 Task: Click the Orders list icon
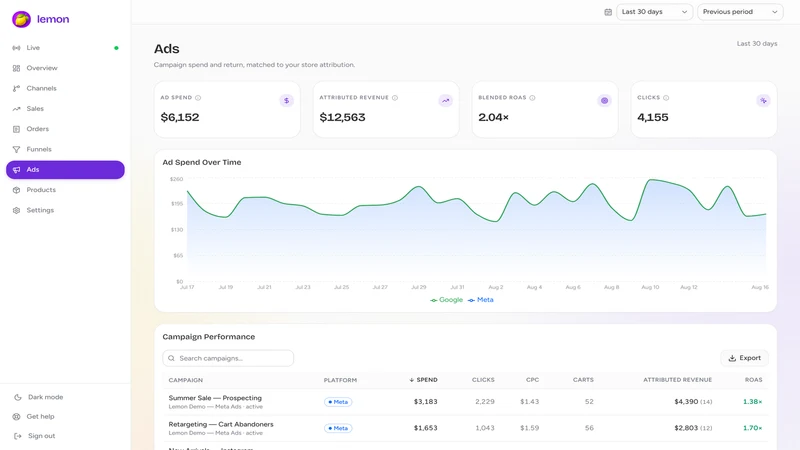pyautogui.click(x=16, y=129)
